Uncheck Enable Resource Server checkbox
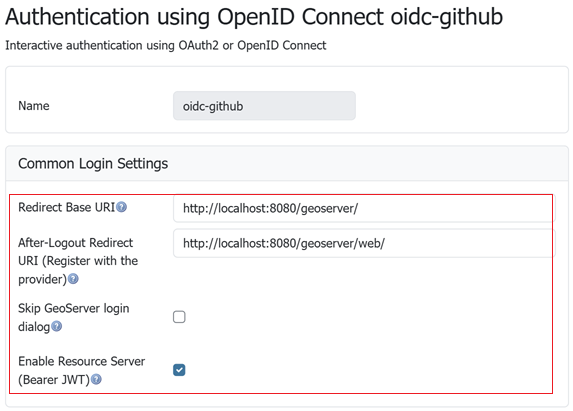 [179, 370]
